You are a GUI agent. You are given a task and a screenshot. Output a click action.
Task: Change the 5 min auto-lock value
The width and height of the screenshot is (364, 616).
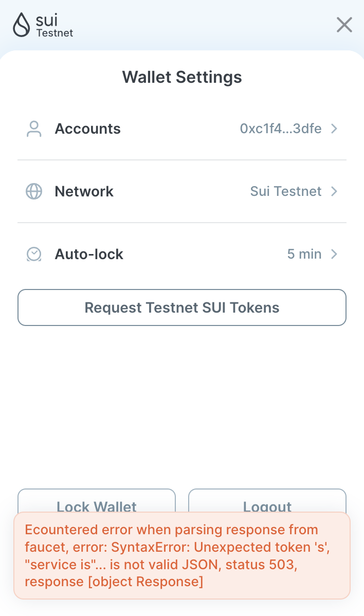[x=304, y=253]
